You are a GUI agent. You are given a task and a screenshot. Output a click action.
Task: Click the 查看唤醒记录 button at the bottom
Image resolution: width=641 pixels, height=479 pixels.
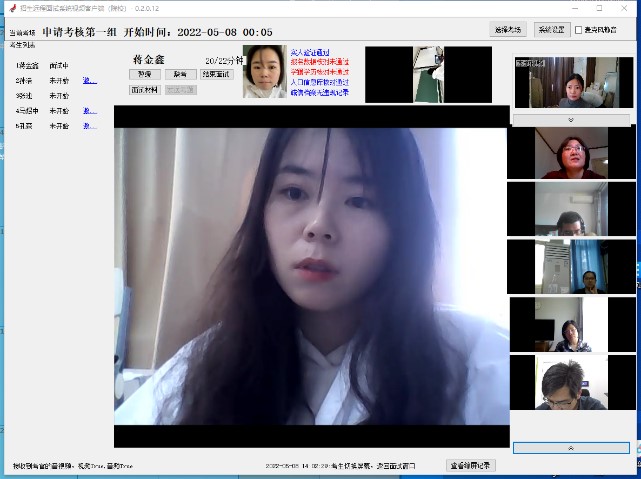click(x=470, y=465)
